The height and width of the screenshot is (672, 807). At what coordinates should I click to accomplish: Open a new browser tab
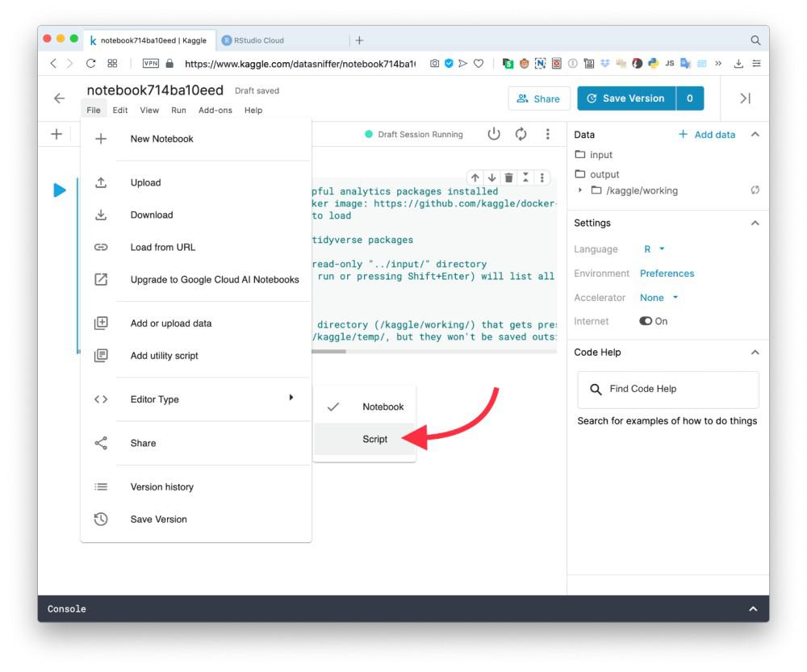click(359, 40)
